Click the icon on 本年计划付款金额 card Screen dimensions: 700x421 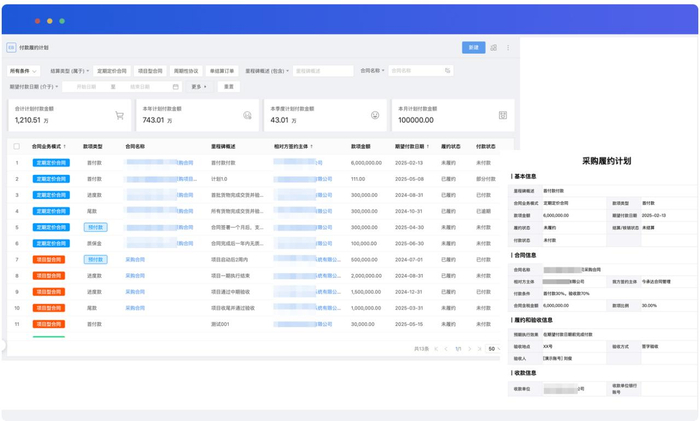point(248,115)
